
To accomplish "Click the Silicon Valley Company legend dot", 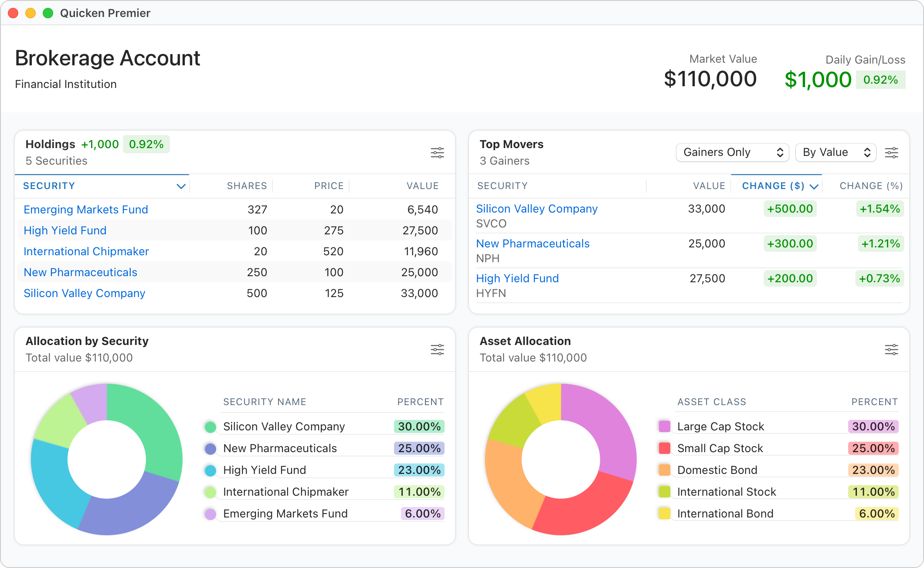I will (x=211, y=427).
